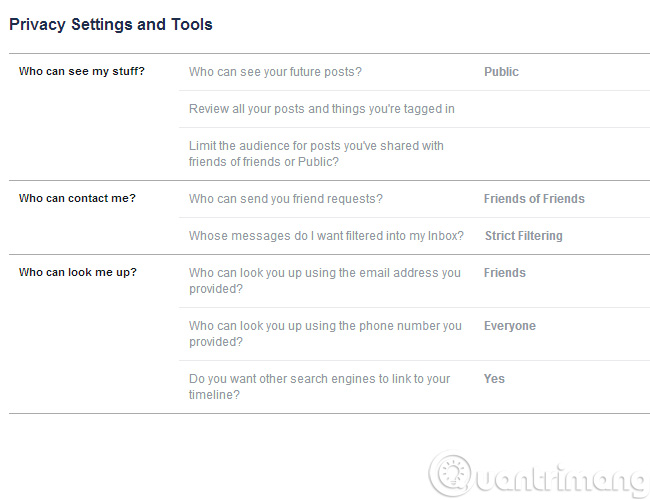Click the "Everyone" phone lookup value

[x=510, y=326]
